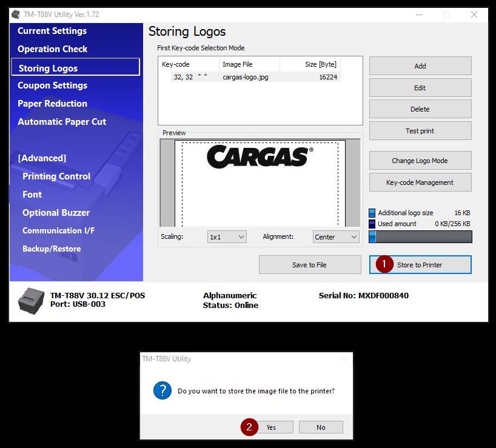Image resolution: width=496 pixels, height=448 pixels.
Task: Click the Image File column header
Action: pos(249,64)
